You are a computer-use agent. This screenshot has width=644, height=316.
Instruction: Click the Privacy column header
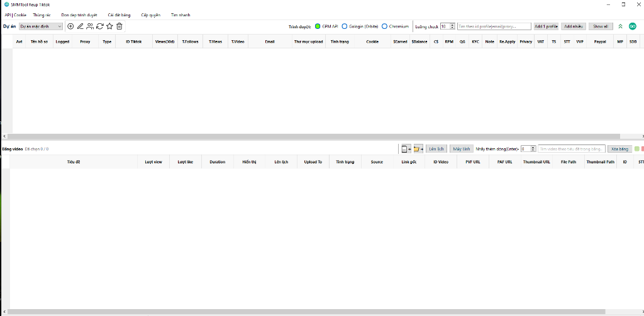click(x=526, y=41)
